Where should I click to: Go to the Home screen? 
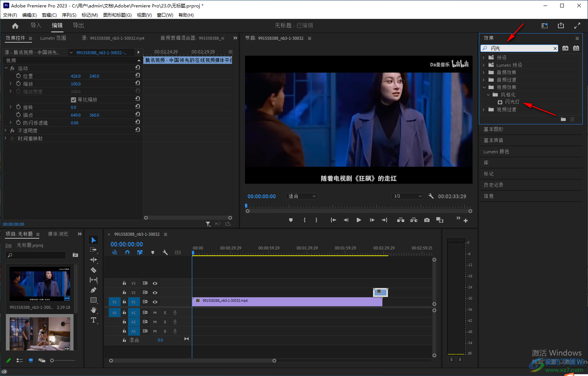click(x=15, y=26)
